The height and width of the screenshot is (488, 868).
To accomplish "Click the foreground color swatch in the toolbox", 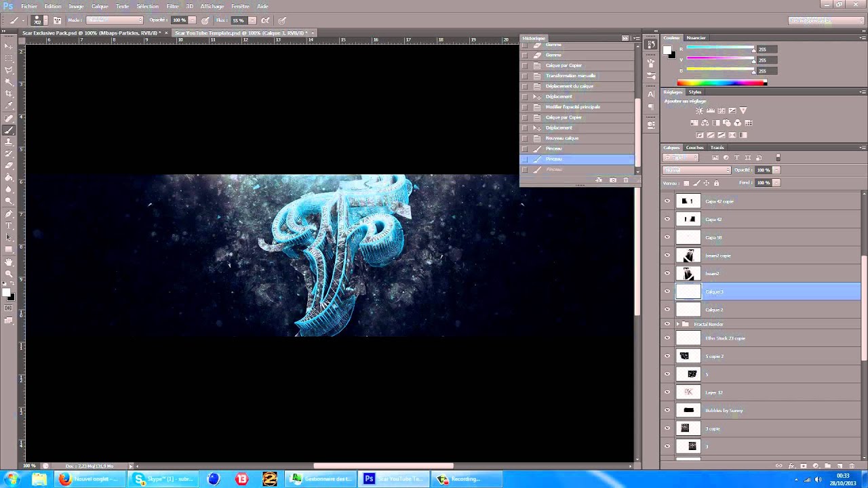I will 6,293.
